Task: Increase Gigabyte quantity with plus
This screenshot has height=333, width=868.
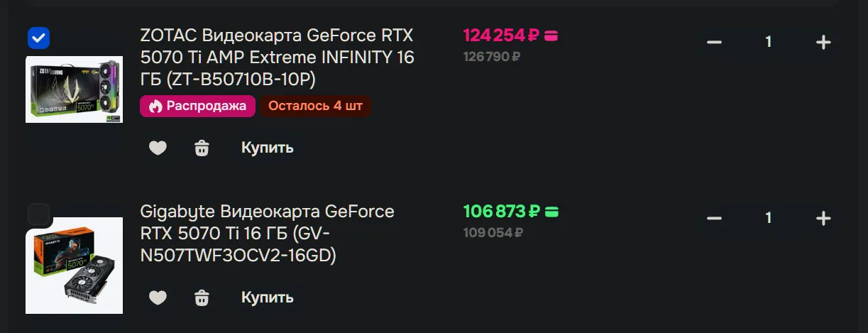Action: tap(823, 218)
